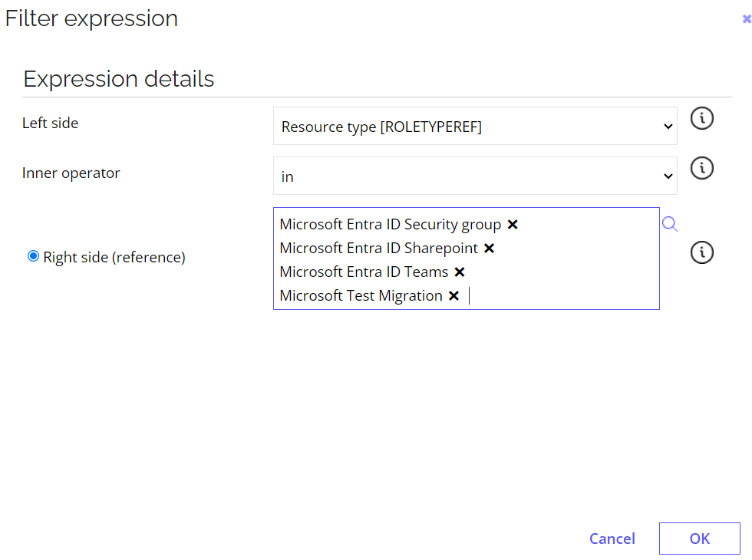Image resolution: width=752 pixels, height=560 pixels.
Task: Click the search magnifier for reference values
Action: (x=669, y=224)
